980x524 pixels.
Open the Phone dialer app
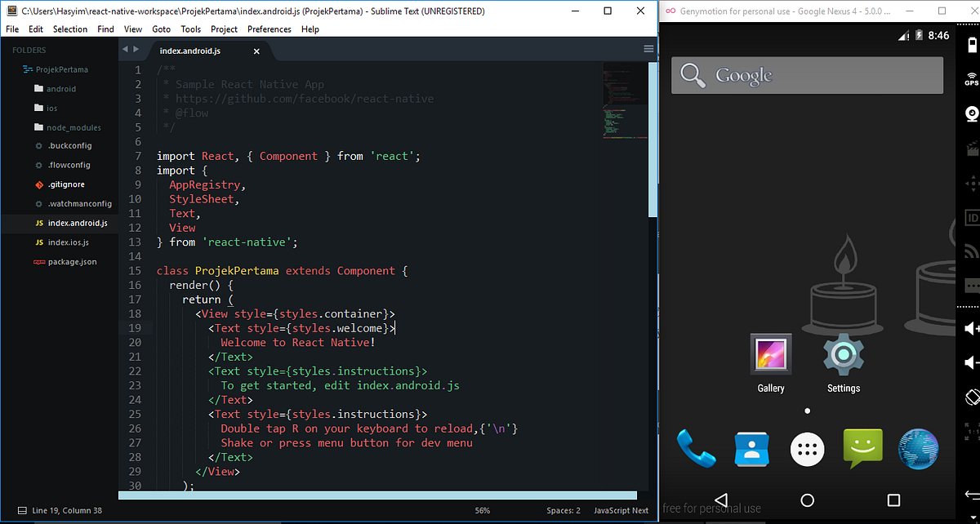point(696,449)
